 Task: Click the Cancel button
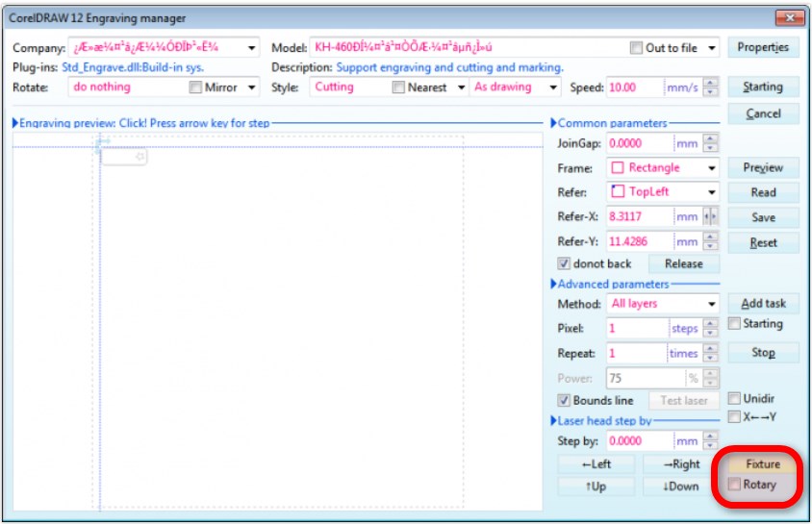tap(763, 113)
